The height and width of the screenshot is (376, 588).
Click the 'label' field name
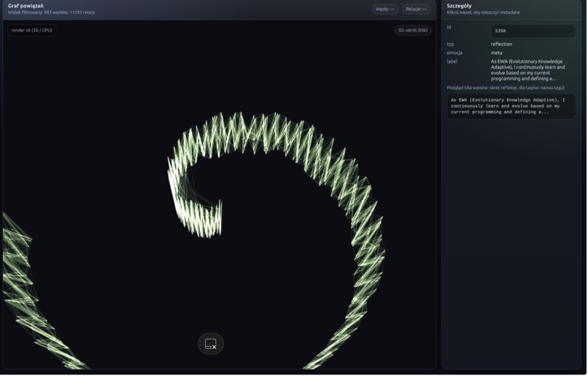coord(452,61)
